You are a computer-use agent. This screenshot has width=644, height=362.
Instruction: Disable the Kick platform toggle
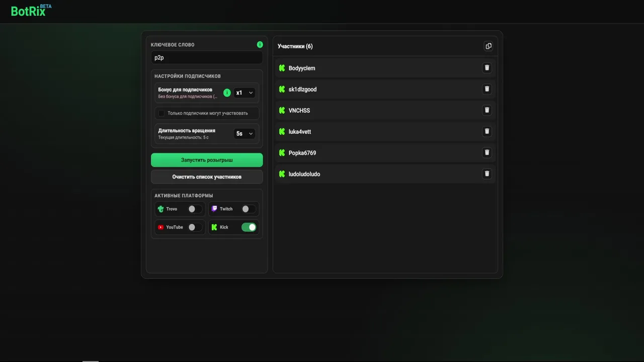[x=249, y=227]
